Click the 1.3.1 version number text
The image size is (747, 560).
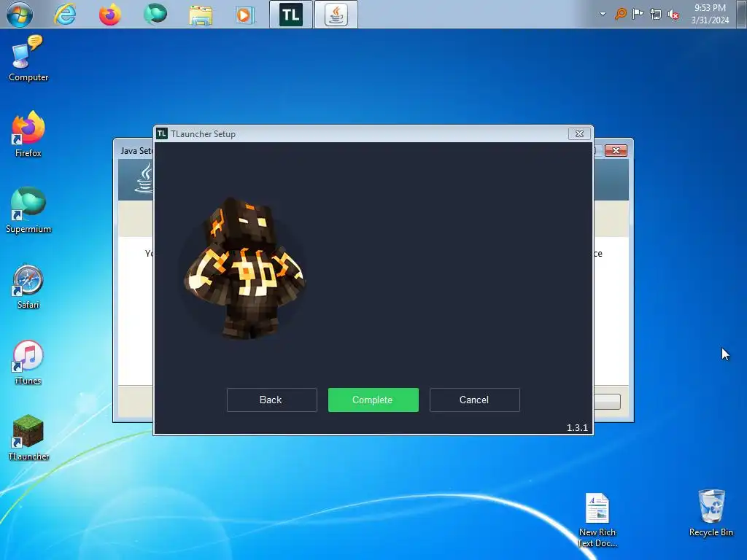click(x=577, y=427)
